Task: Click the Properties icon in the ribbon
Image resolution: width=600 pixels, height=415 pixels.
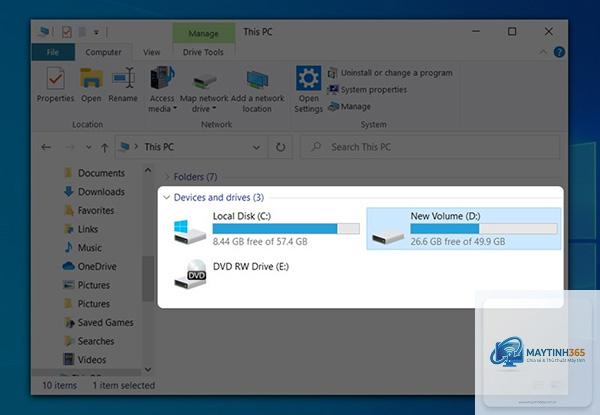Action: (55, 78)
